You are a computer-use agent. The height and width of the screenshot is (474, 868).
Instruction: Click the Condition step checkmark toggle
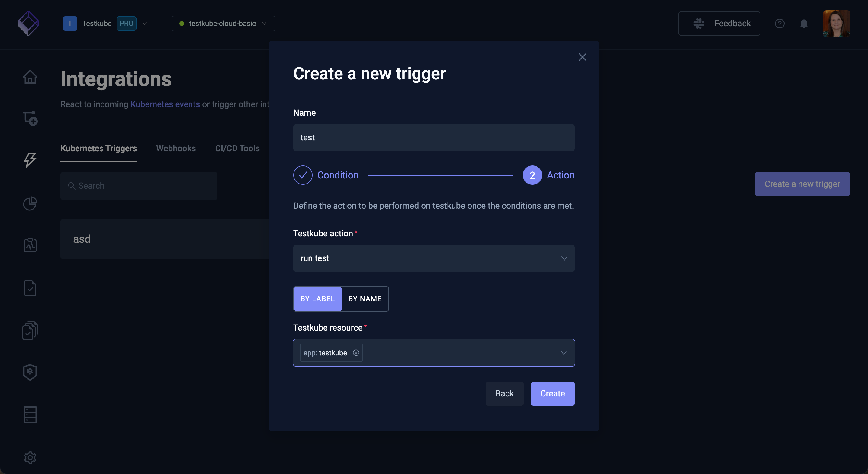(x=302, y=175)
